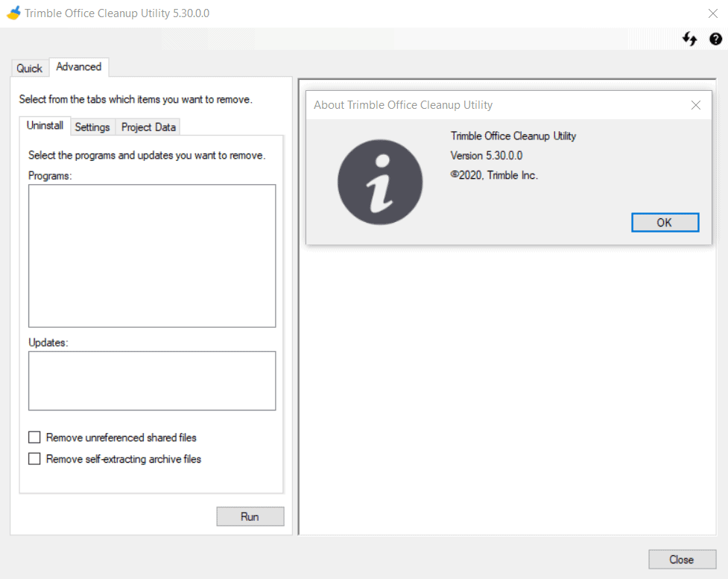Click inside the Updates list box
Image resolution: width=728 pixels, height=579 pixels.
tap(152, 381)
